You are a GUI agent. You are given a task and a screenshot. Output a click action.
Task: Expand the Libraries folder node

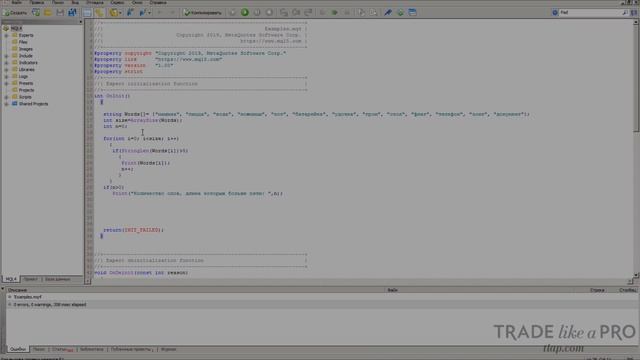[x=7, y=70]
